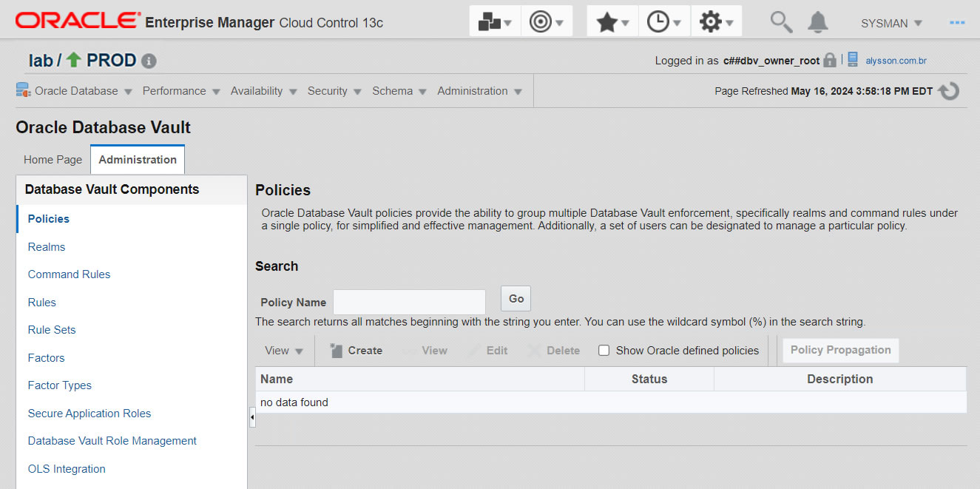
Task: Open the Enterprise menu blocks icon
Action: 495,22
